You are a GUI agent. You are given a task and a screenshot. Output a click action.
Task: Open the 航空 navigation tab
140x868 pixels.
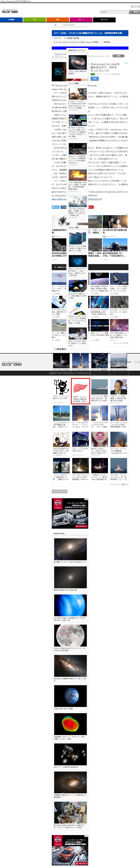point(58,20)
